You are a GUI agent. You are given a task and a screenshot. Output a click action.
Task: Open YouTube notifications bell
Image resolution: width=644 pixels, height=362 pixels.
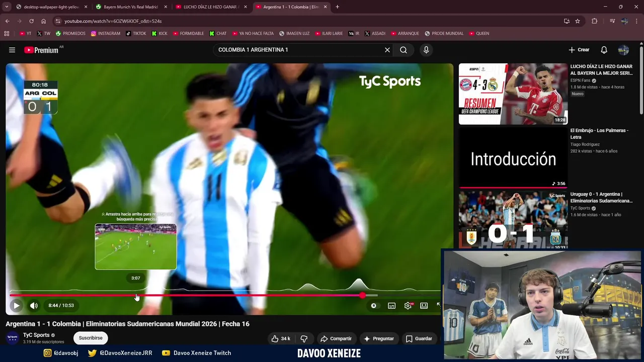(604, 50)
